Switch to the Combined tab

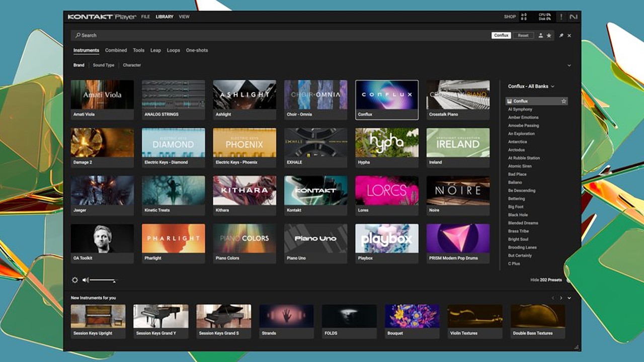(116, 50)
